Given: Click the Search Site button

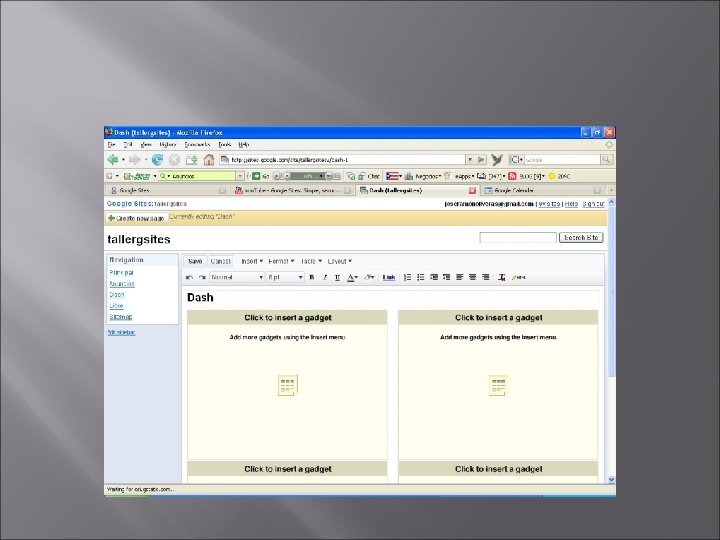Looking at the screenshot, I should 581,237.
